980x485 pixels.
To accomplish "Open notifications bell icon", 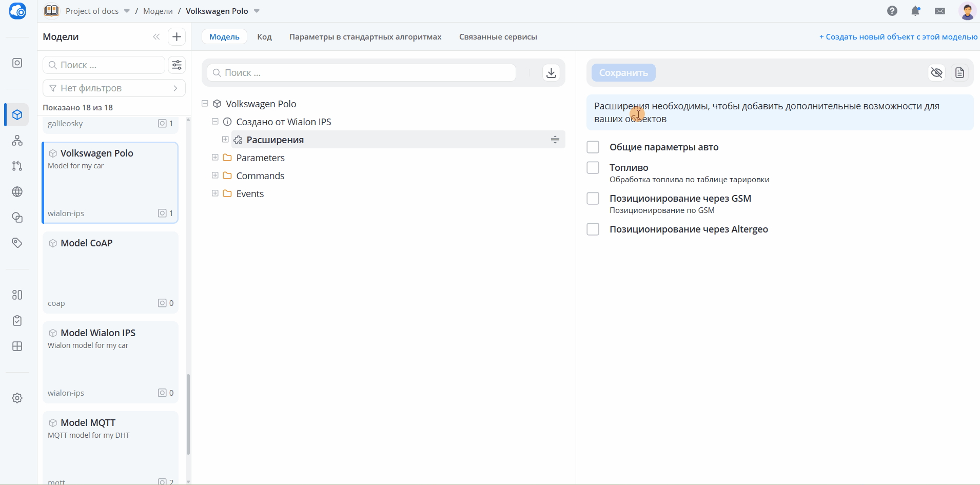I will pos(916,11).
